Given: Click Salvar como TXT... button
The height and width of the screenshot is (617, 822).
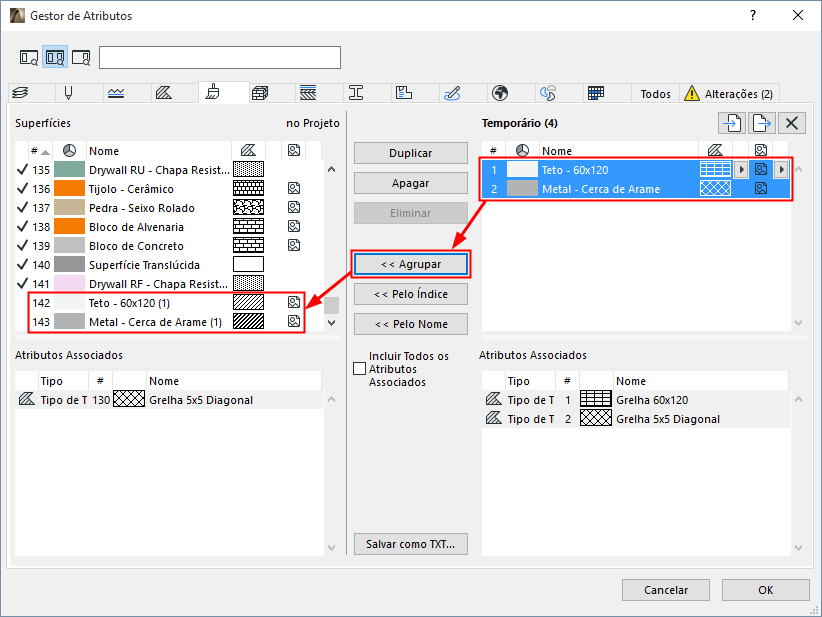Looking at the screenshot, I should pos(410,544).
